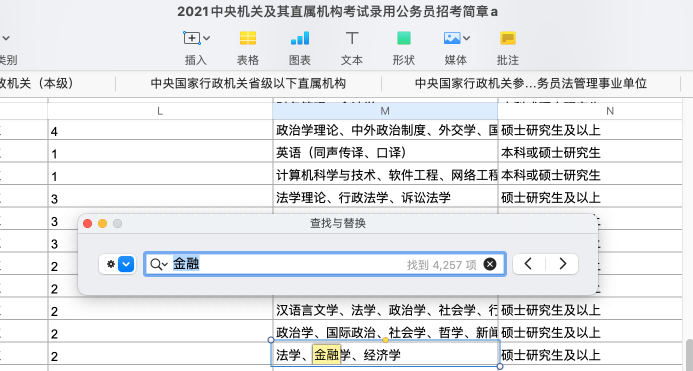
Task: Click the 查找与替换 dialog title
Action: click(x=338, y=223)
